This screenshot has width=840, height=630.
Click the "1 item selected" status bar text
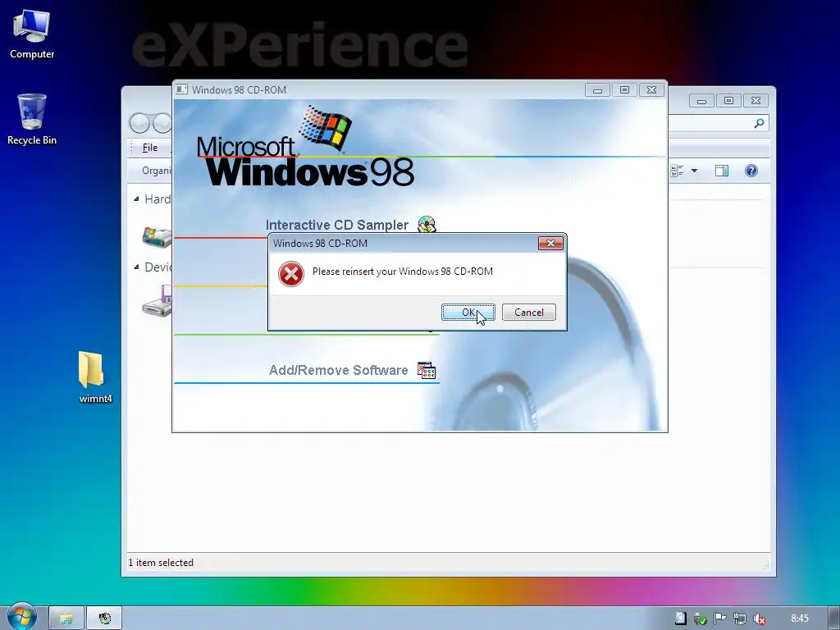161,563
